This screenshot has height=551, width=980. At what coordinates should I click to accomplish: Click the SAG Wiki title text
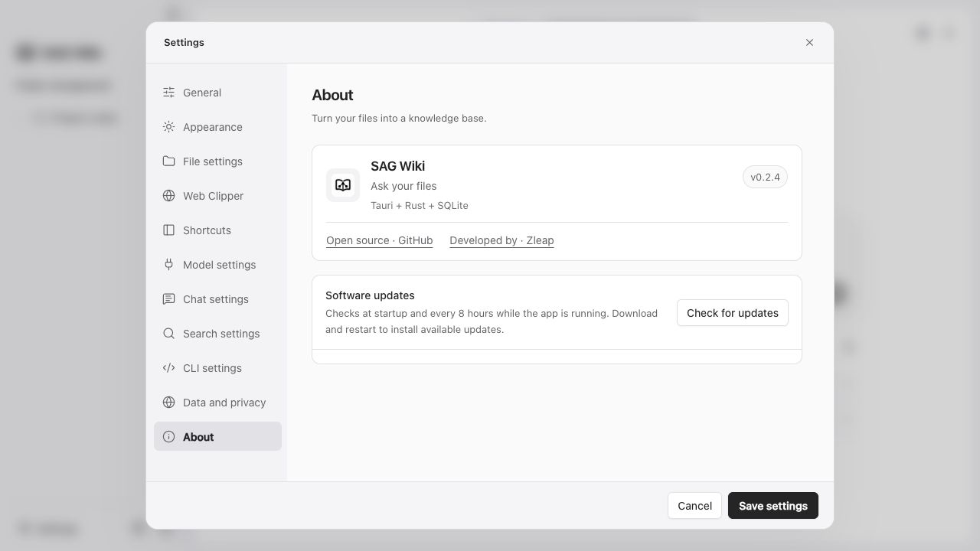[x=398, y=166]
